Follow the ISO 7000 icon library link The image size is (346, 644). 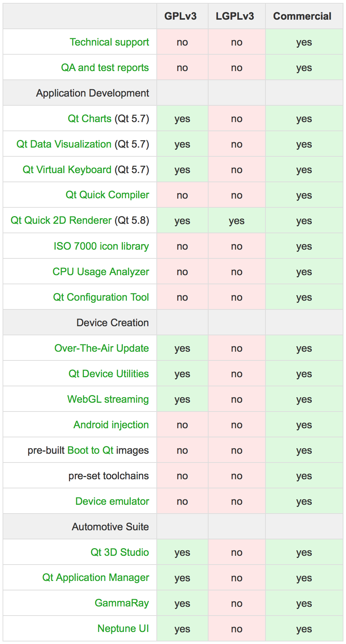(101, 246)
